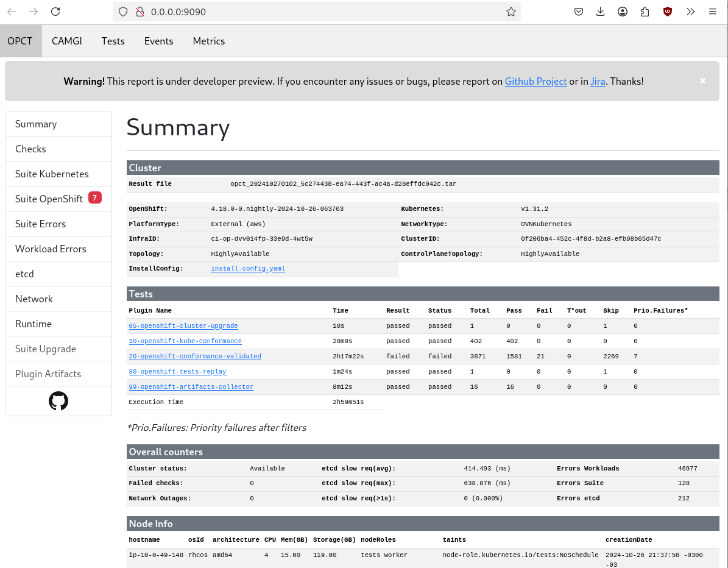Click the Total value 3871
This screenshot has height=568, width=728.
click(x=478, y=357)
